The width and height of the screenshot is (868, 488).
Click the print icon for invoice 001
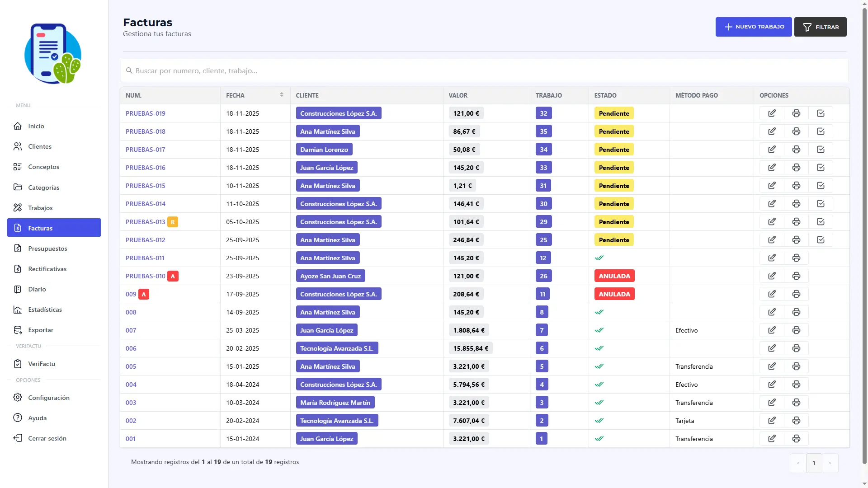point(796,438)
